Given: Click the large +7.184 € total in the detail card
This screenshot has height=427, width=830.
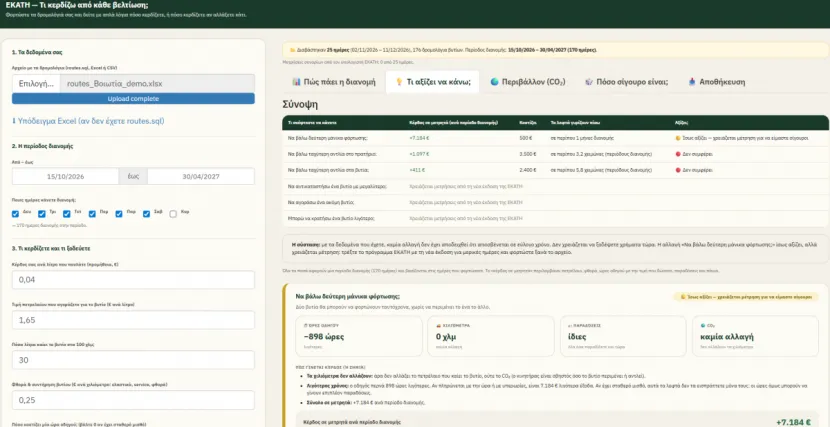Looking at the screenshot, I should tap(793, 422).
